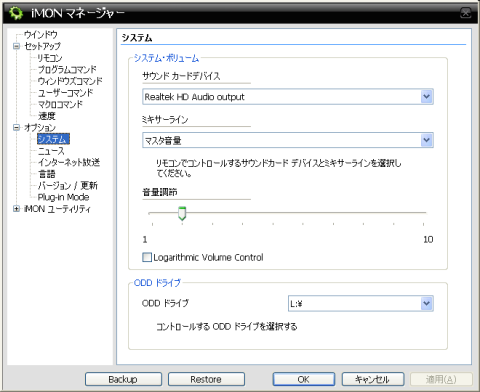Select ウインドウ in the tree
This screenshot has width=480, height=392.
click(x=41, y=34)
